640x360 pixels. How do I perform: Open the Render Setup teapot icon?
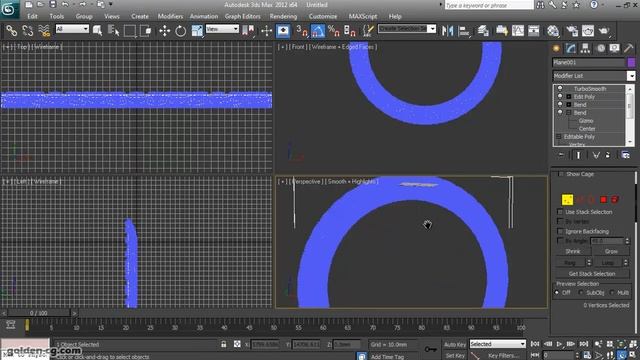(x=572, y=31)
